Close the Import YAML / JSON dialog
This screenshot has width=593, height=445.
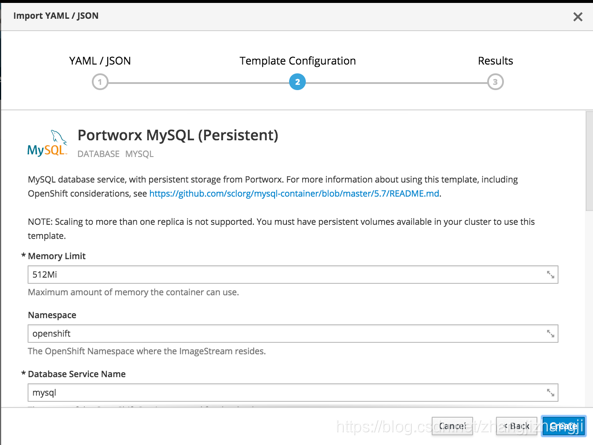pos(577,17)
